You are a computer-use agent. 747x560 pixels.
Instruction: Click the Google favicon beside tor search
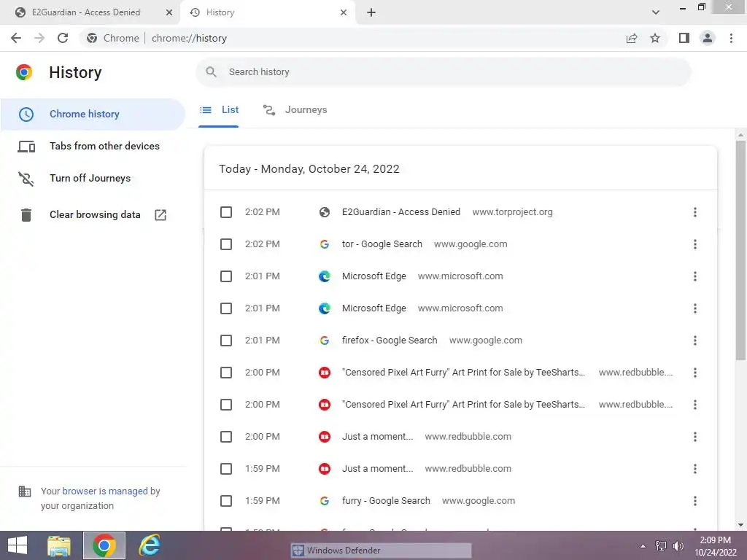(x=325, y=244)
